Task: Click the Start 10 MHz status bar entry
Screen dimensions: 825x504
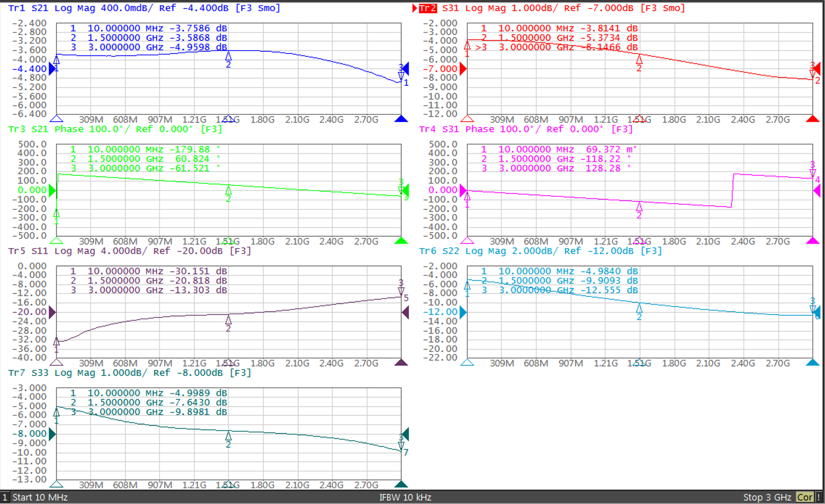Action: (40, 497)
